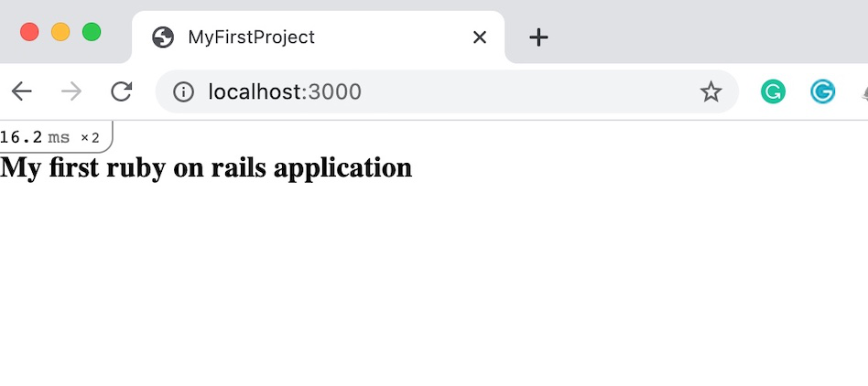Reload the current page
The image size is (868, 386).
[x=121, y=91]
